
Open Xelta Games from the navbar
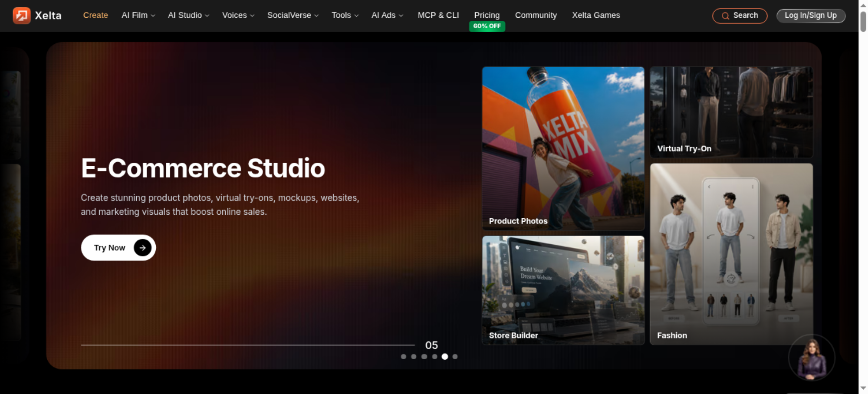click(x=596, y=15)
